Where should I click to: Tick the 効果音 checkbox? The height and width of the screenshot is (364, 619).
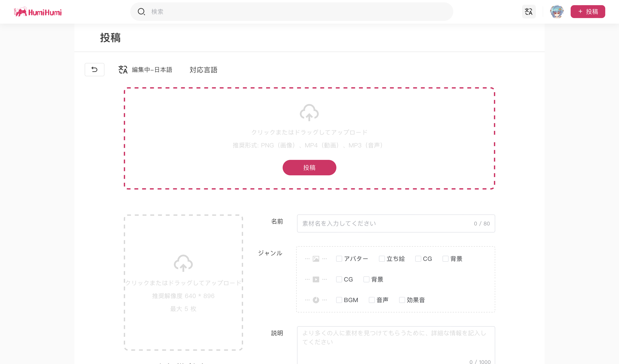click(402, 300)
